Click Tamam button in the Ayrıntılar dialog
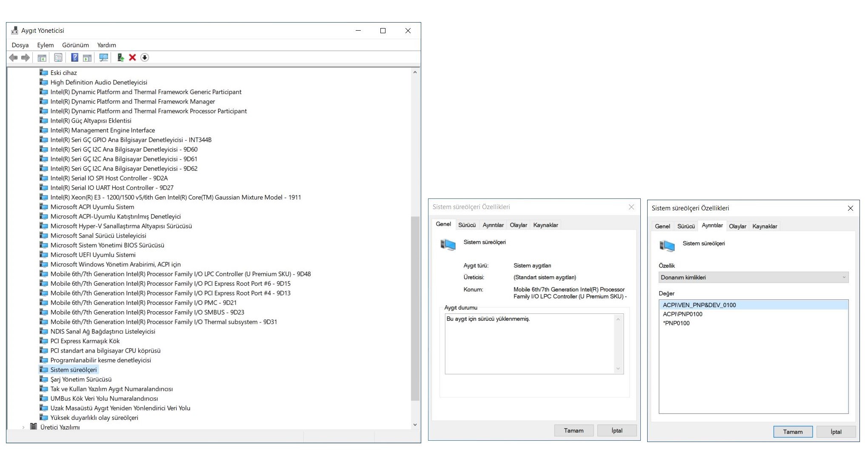Viewport: 868px width, 465px height. [793, 432]
